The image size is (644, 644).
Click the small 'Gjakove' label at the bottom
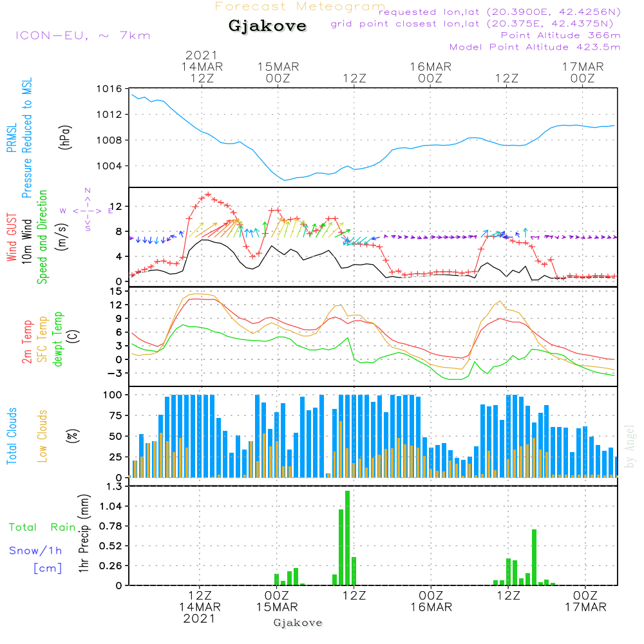tap(298, 623)
